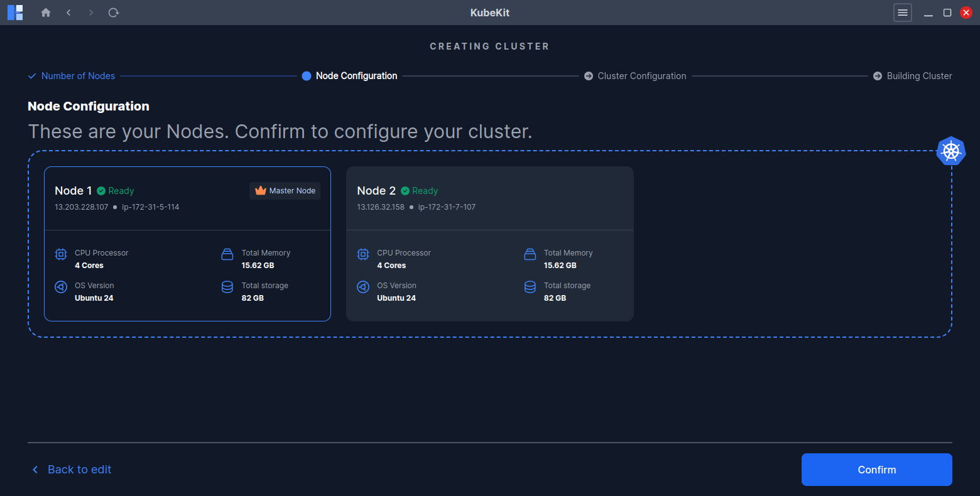The width and height of the screenshot is (980, 496).
Task: Click the checkmark on Number of Nodes step
Action: coord(31,75)
